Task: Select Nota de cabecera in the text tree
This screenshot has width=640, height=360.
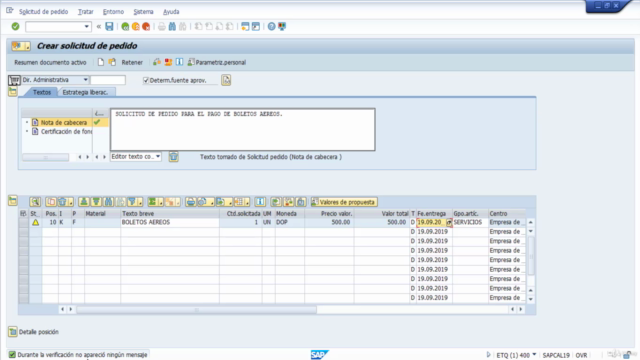Action: pyautogui.click(x=64, y=122)
